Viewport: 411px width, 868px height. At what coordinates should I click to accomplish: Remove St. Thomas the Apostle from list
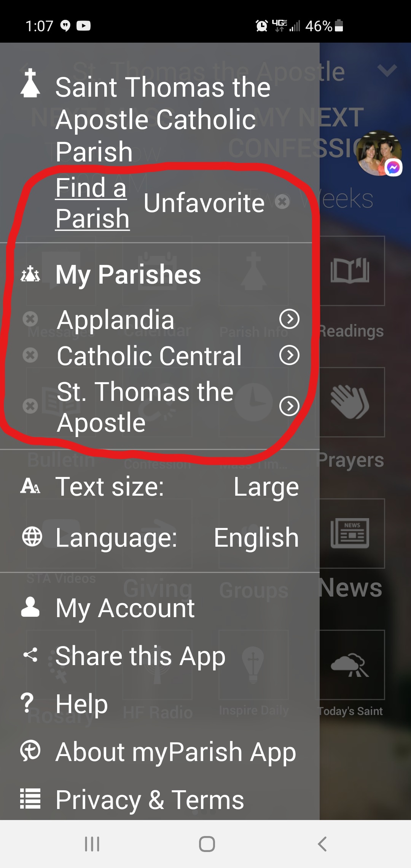pyautogui.click(x=30, y=406)
